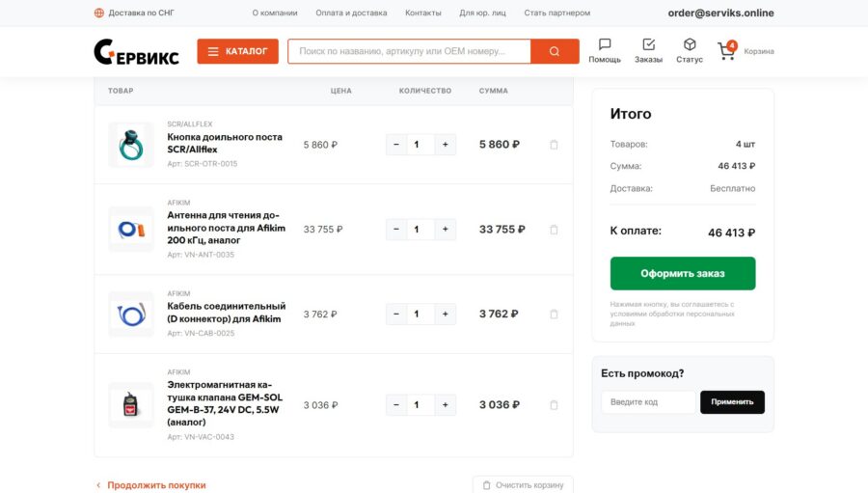Click article text VN-CAB-0025
The width and height of the screenshot is (868, 493).
click(209, 334)
